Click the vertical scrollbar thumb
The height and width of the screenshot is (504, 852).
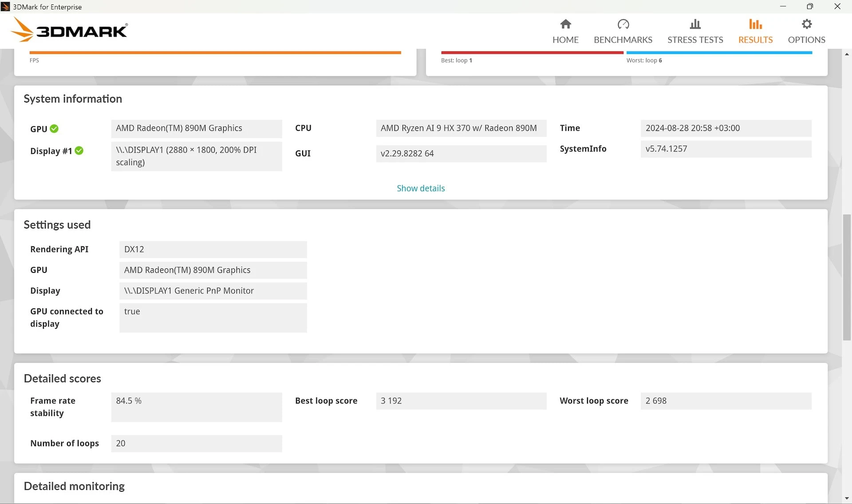pos(847,277)
